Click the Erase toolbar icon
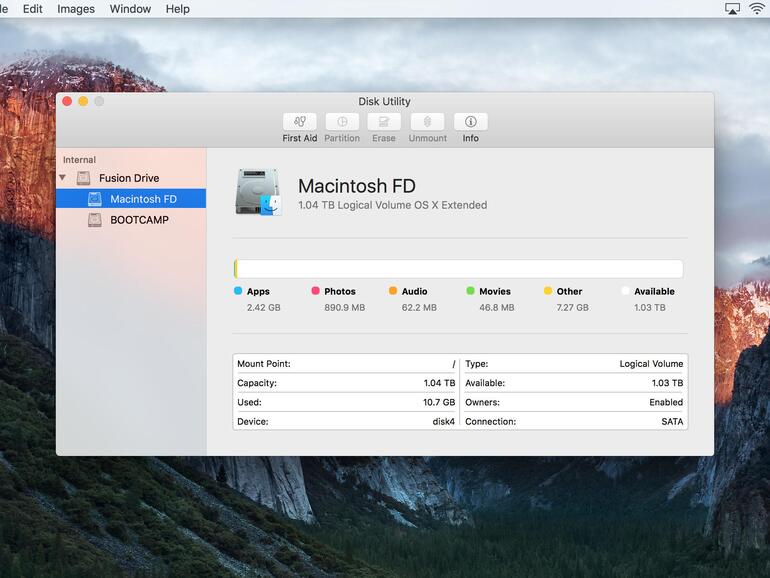This screenshot has height=578, width=770. pyautogui.click(x=384, y=122)
